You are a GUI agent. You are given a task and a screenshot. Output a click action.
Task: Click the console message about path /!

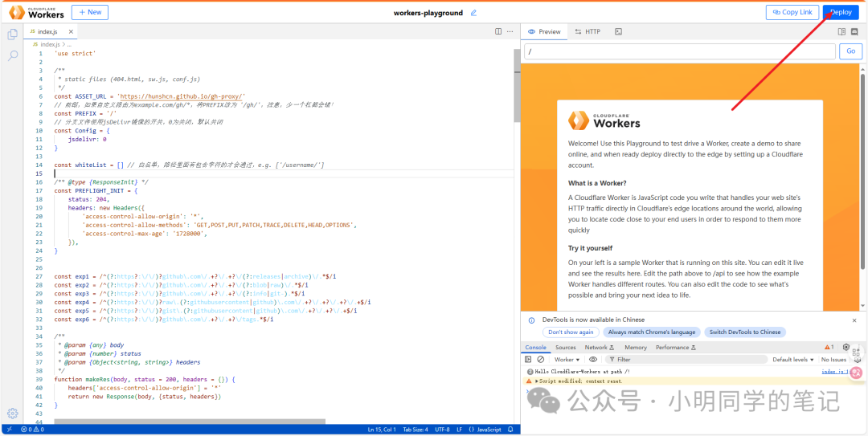coord(582,372)
